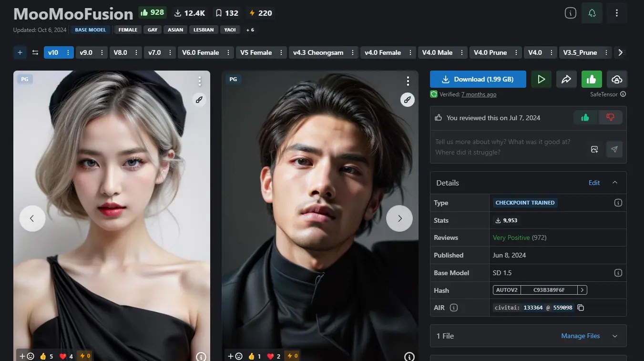The height and width of the screenshot is (361, 644).
Task: Type in the review feedback text field
Action: pos(505,147)
